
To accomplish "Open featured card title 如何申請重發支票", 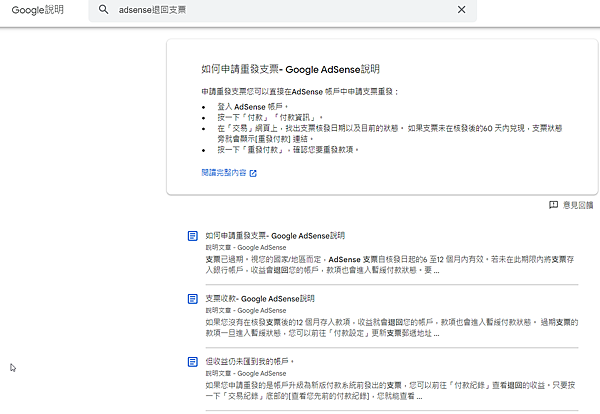I will pos(290,69).
